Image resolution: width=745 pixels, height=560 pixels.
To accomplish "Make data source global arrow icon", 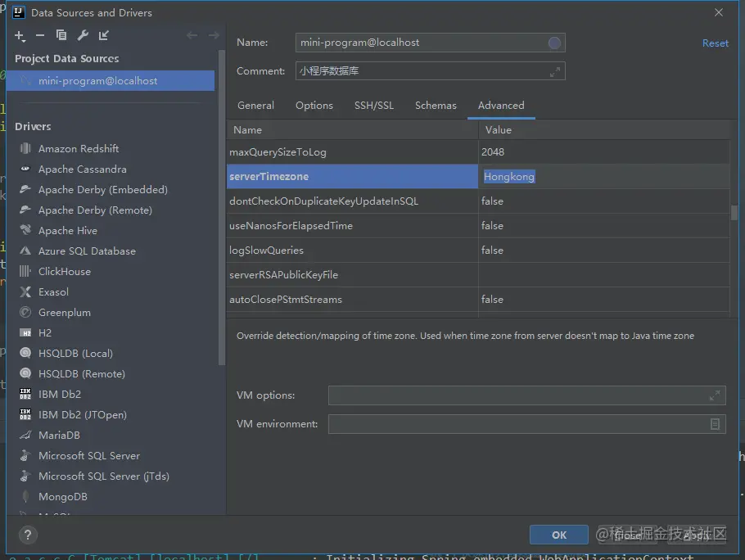I will pos(104,35).
